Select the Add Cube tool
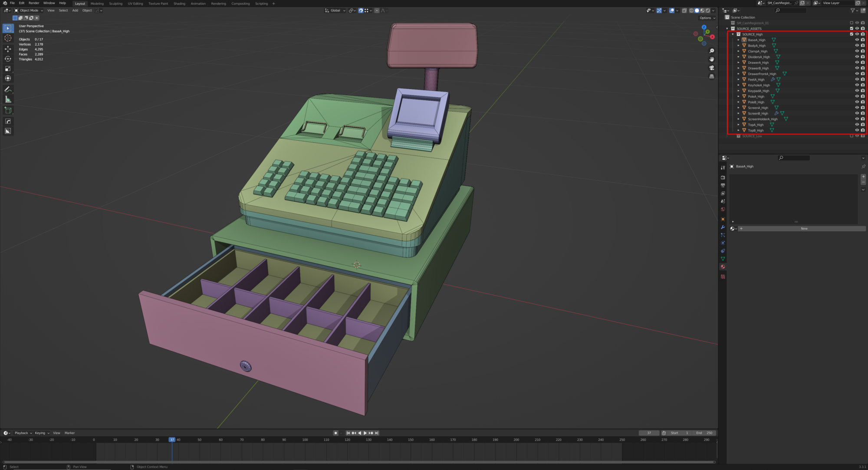Viewport: 868px width, 470px height. (x=8, y=110)
